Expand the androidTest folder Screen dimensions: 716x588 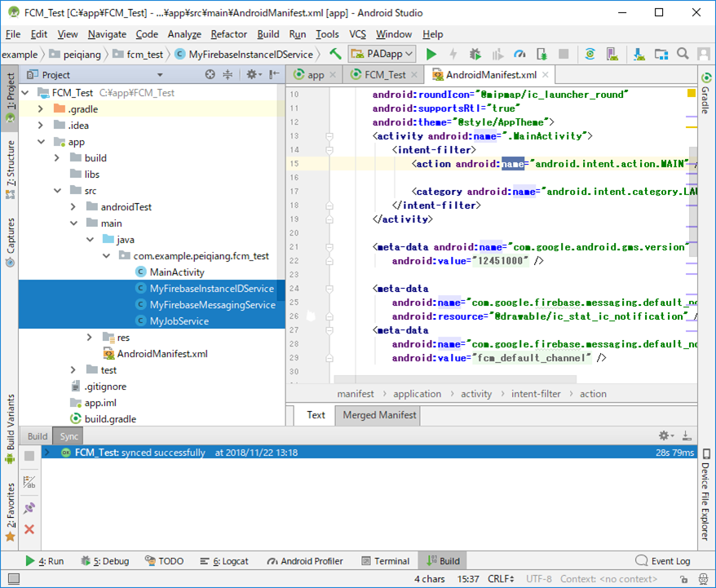(x=73, y=207)
